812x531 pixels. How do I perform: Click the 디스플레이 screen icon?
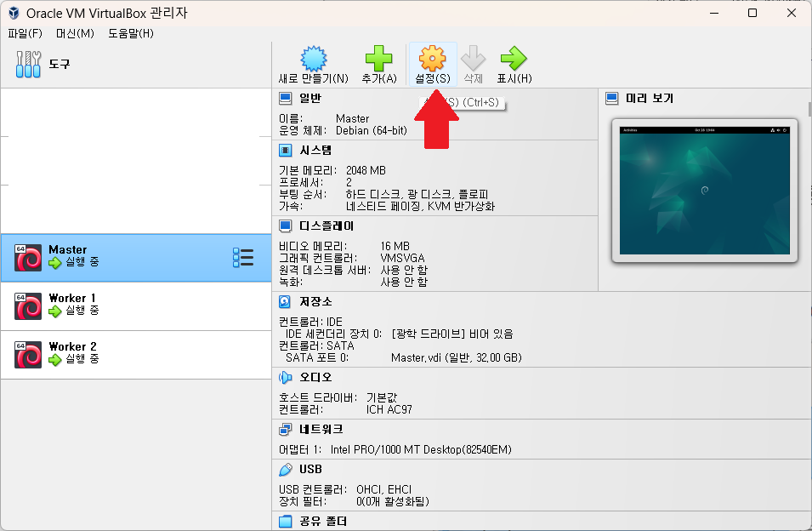coord(286,226)
